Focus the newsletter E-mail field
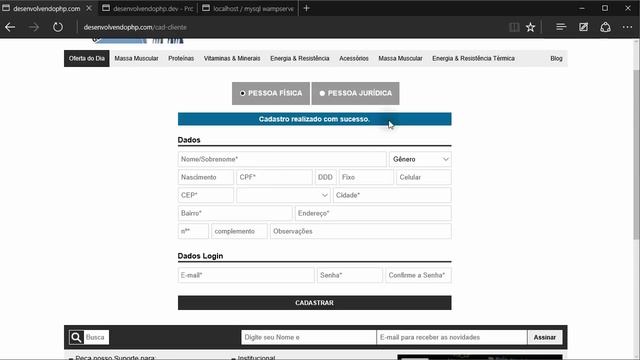Viewport: 640px width, 360px height. [x=452, y=337]
